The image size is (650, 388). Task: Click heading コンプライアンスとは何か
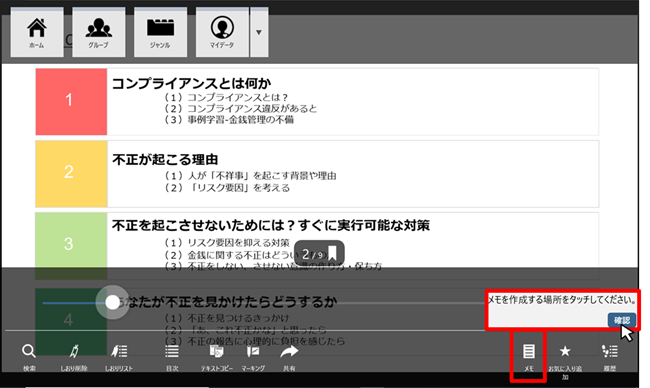[x=192, y=83]
